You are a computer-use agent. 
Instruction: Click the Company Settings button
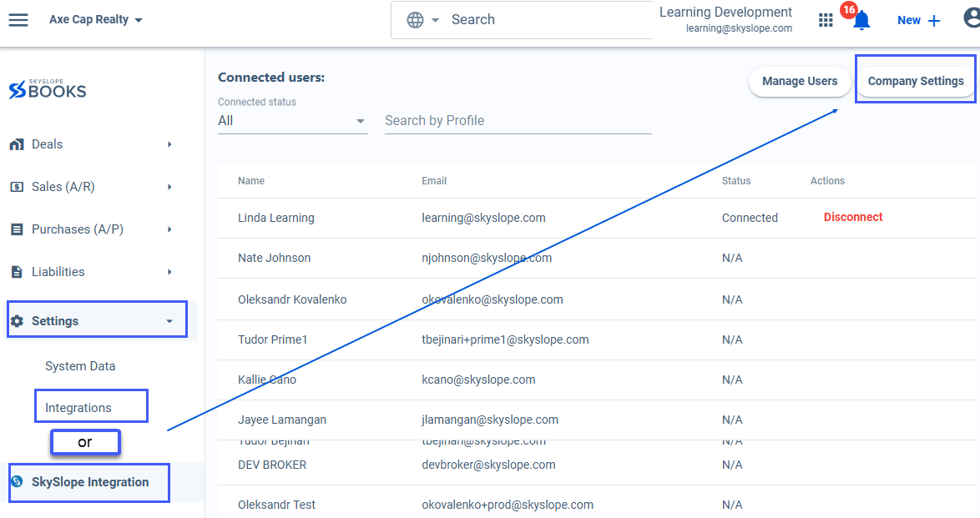click(x=916, y=81)
